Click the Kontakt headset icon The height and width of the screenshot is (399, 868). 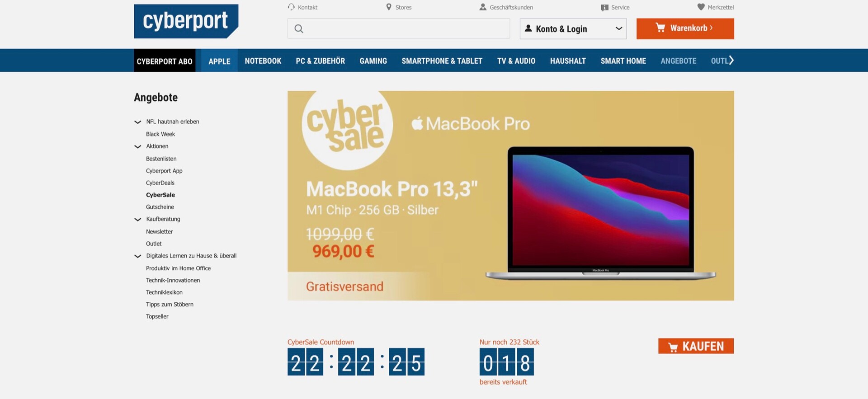291,7
